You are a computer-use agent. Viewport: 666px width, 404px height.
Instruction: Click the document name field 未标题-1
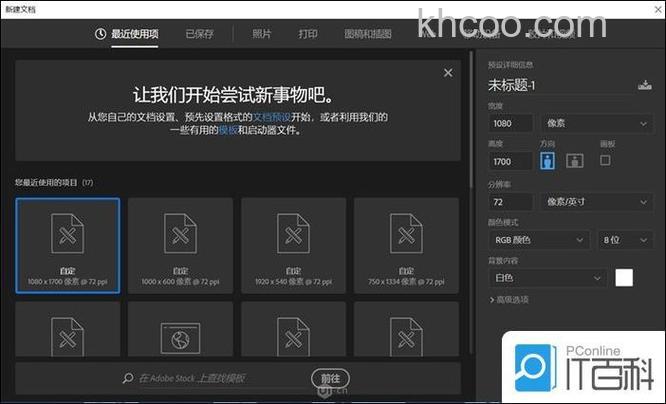tap(561, 85)
